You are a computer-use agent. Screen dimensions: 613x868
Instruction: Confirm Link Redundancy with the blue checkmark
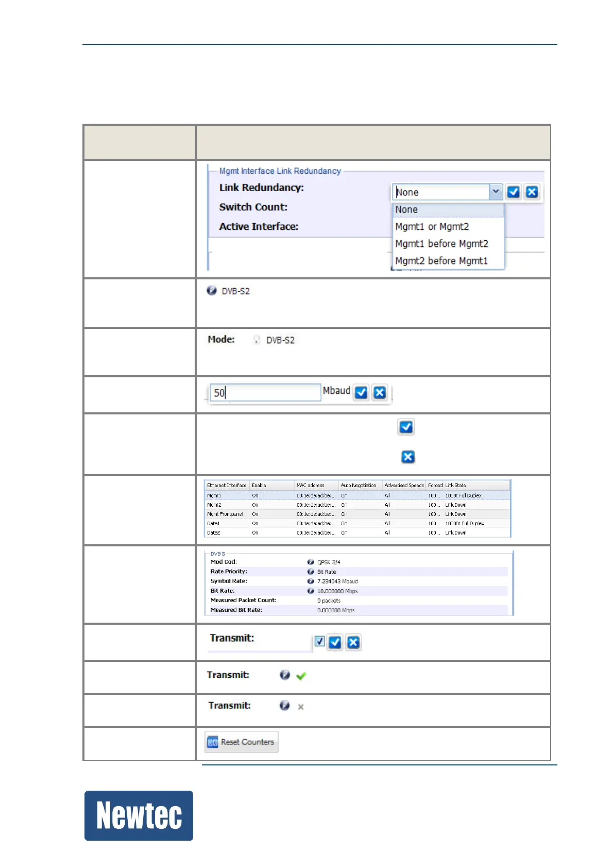[513, 192]
